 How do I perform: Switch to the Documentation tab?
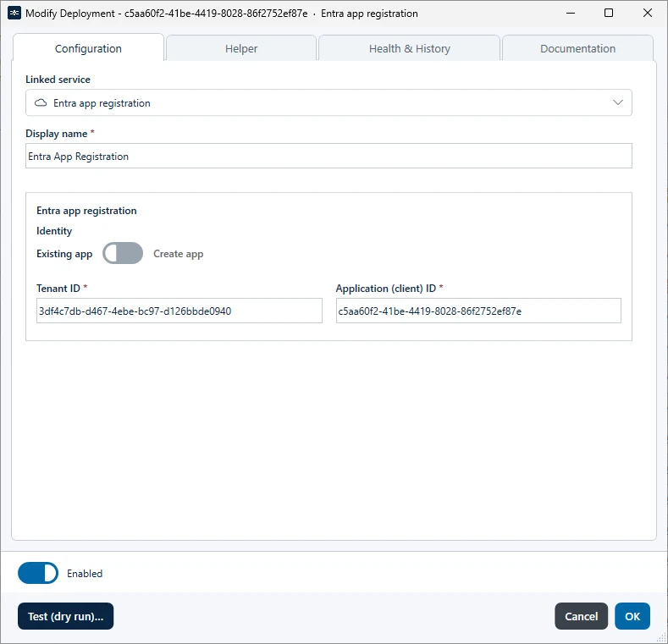(x=577, y=48)
